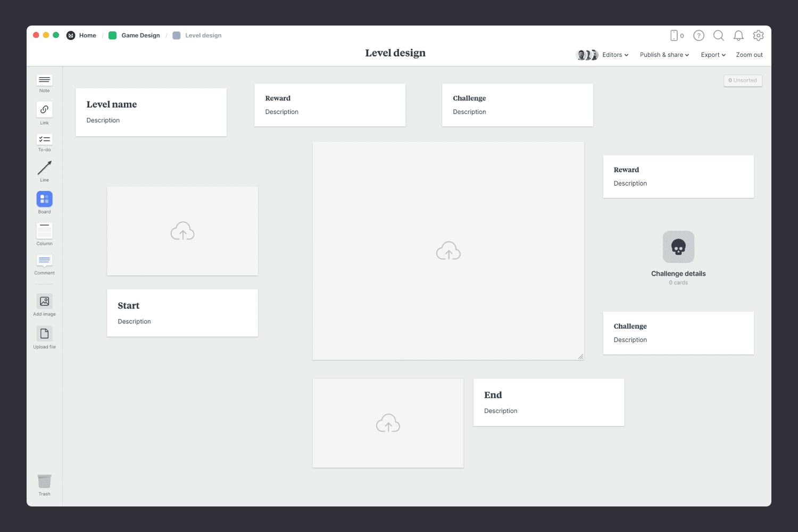Click the 0 Unsorted button
Image resolution: width=798 pixels, height=532 pixels.
click(x=743, y=80)
